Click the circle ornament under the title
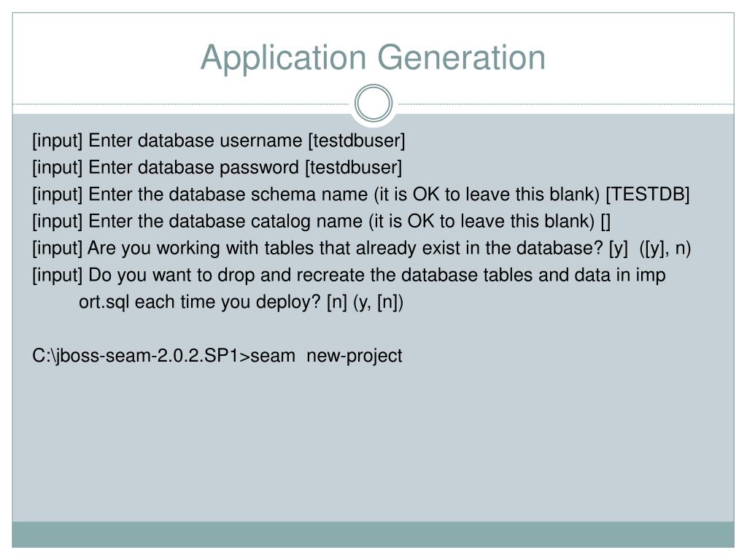Screen dimensions: 747x560 click(373, 104)
